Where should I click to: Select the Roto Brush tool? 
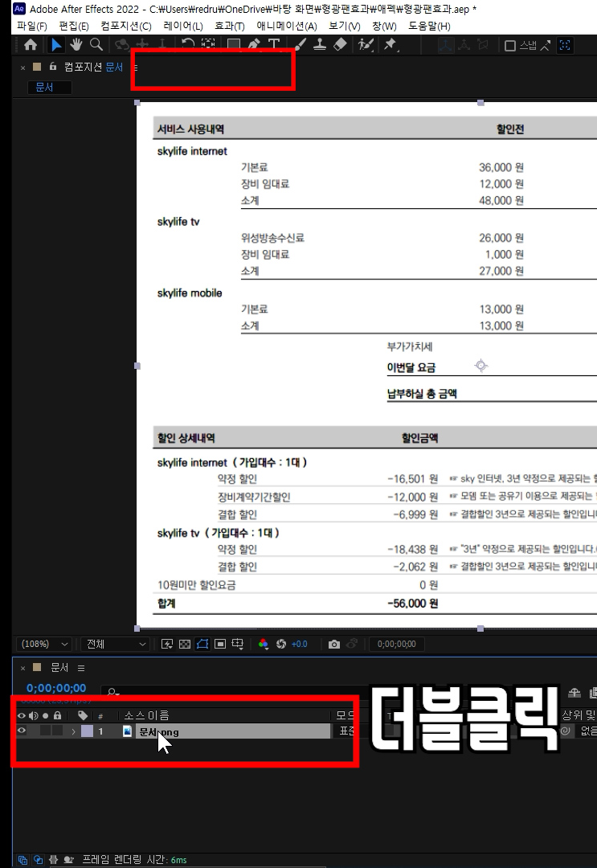point(366,45)
